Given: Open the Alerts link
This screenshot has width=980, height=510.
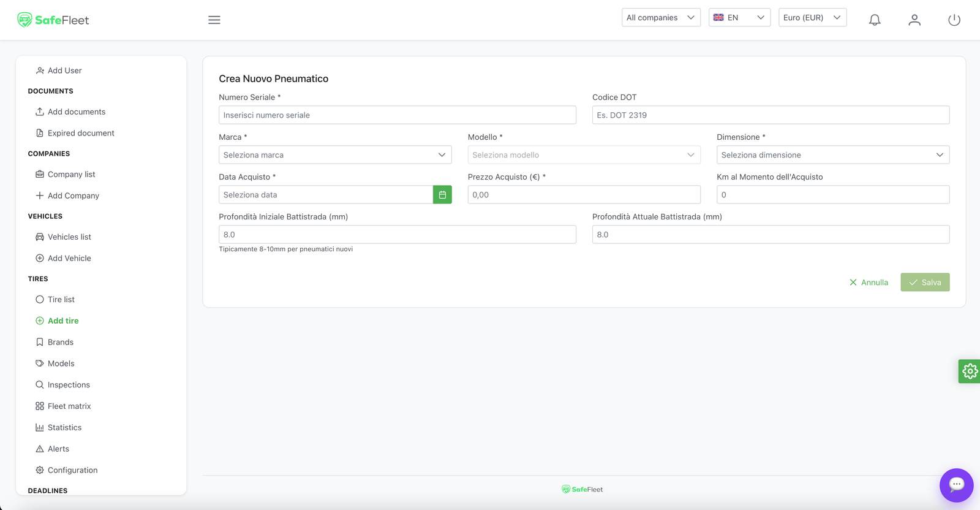Looking at the screenshot, I should (x=58, y=449).
